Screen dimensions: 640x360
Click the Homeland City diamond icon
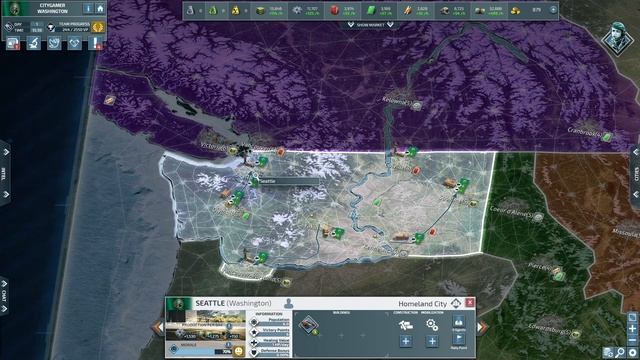point(456,303)
